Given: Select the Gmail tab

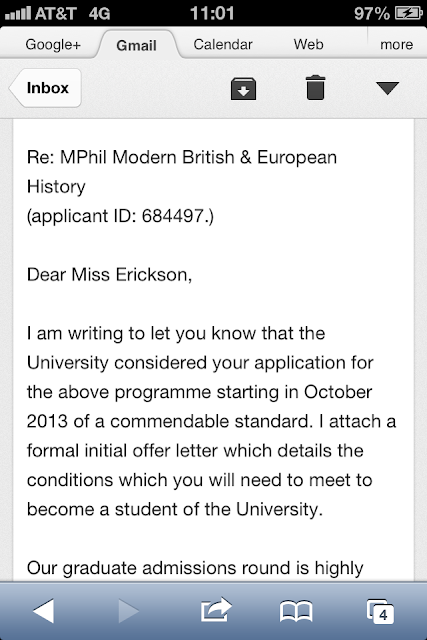Looking at the screenshot, I should 136,45.
